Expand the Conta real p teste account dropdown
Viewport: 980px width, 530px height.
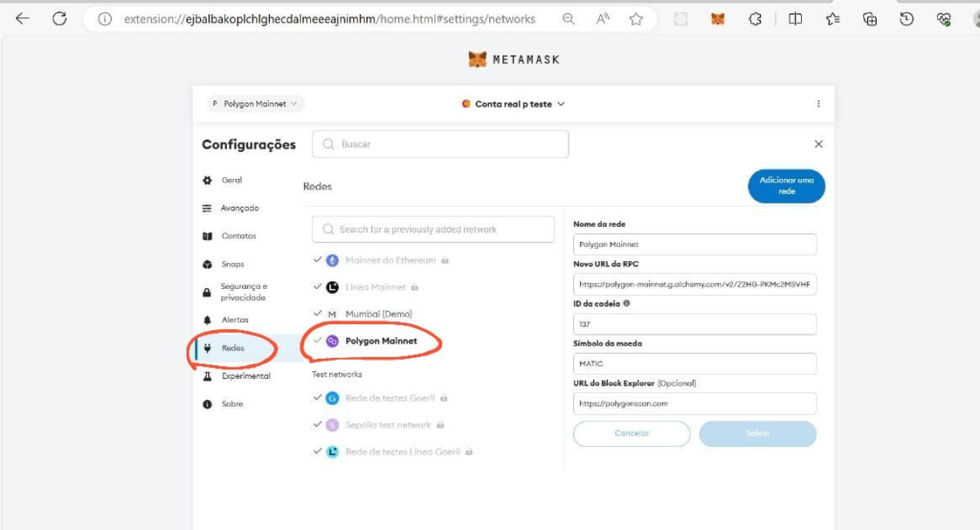pyautogui.click(x=513, y=103)
